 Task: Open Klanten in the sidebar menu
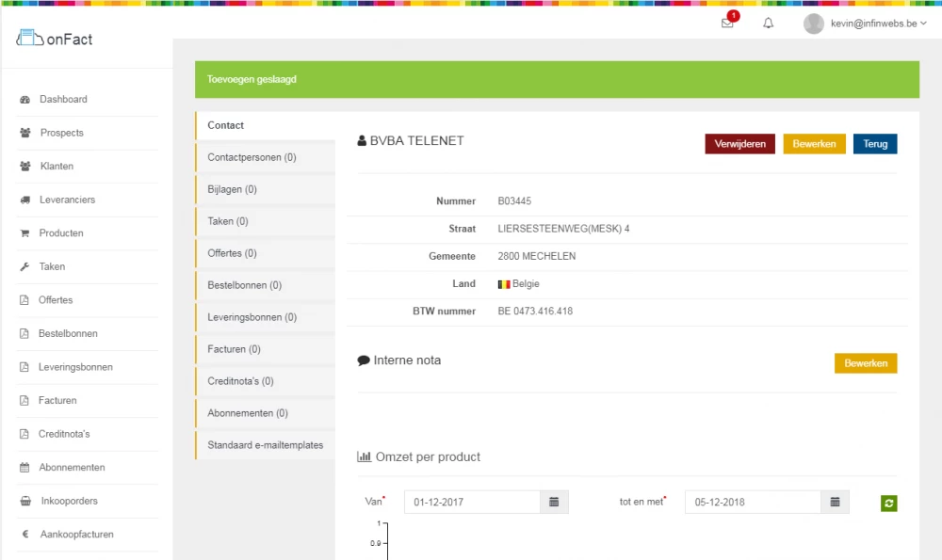pos(57,167)
